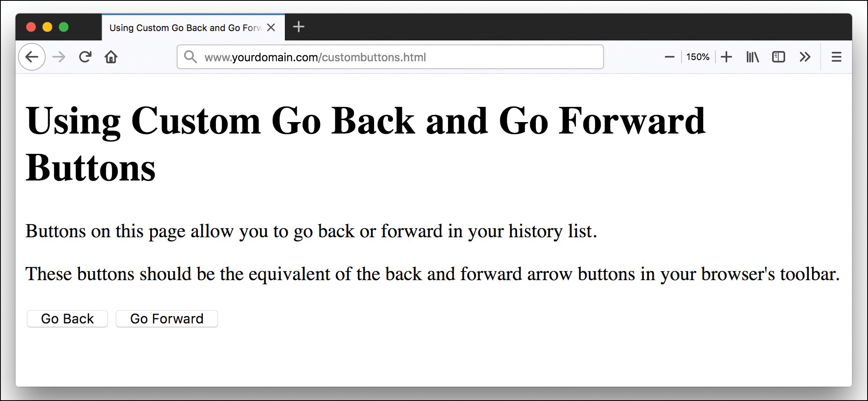Open the Firefox Library panel
868x401 pixels.
(x=752, y=57)
